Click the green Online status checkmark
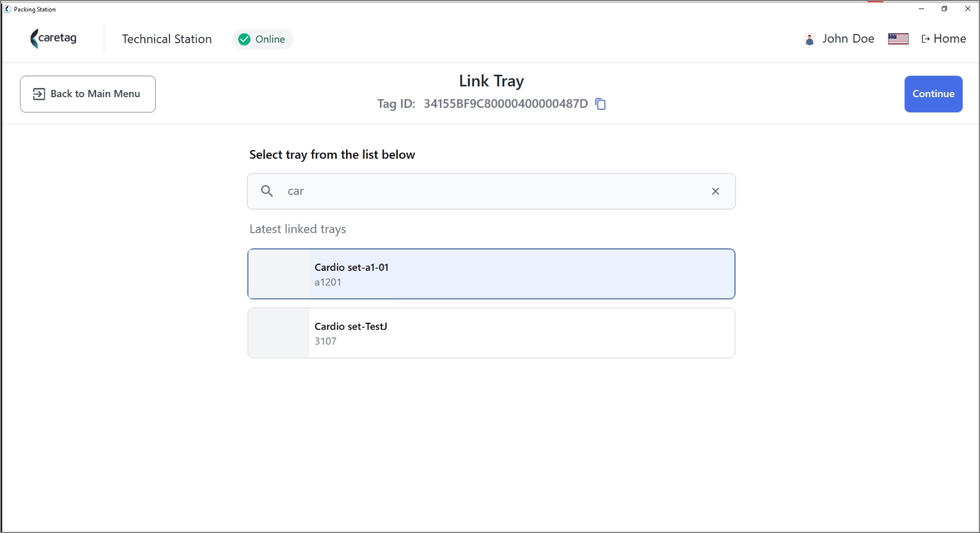The height and width of the screenshot is (533, 980). click(x=244, y=39)
